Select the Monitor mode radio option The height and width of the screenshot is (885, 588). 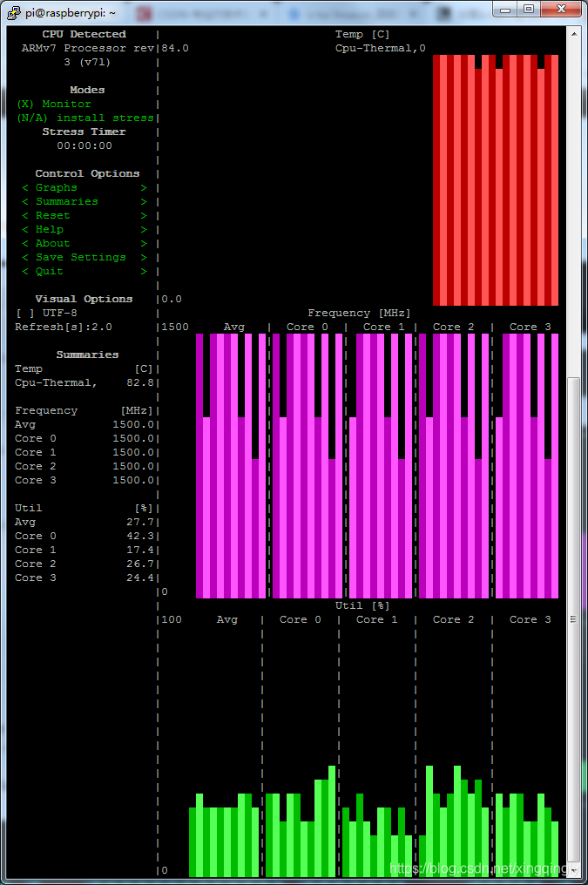point(53,104)
